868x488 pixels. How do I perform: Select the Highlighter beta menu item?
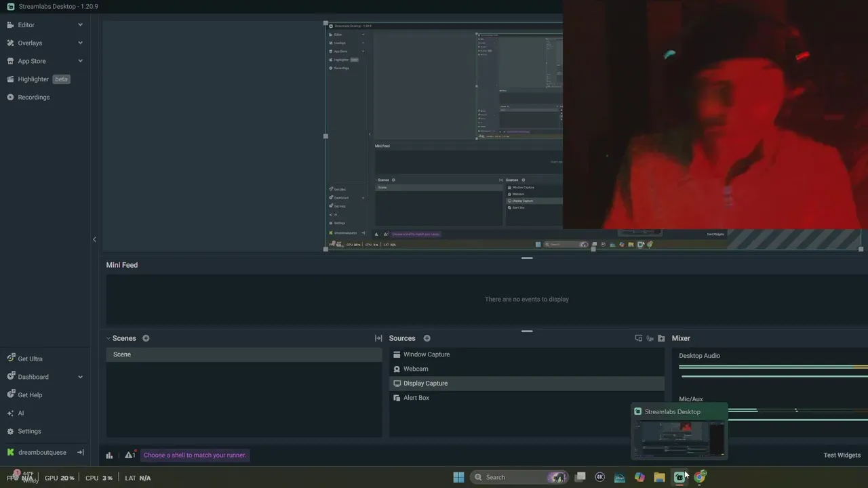pyautogui.click(x=45, y=79)
